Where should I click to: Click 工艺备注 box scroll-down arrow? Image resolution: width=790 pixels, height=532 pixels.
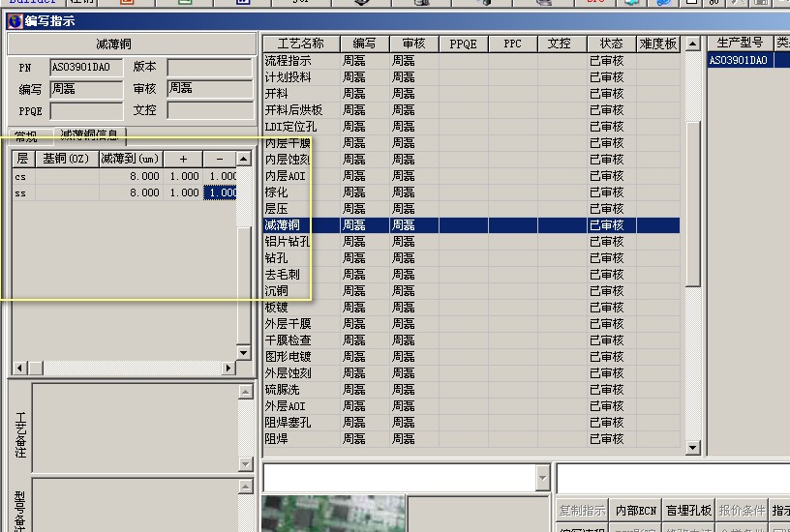(x=245, y=463)
